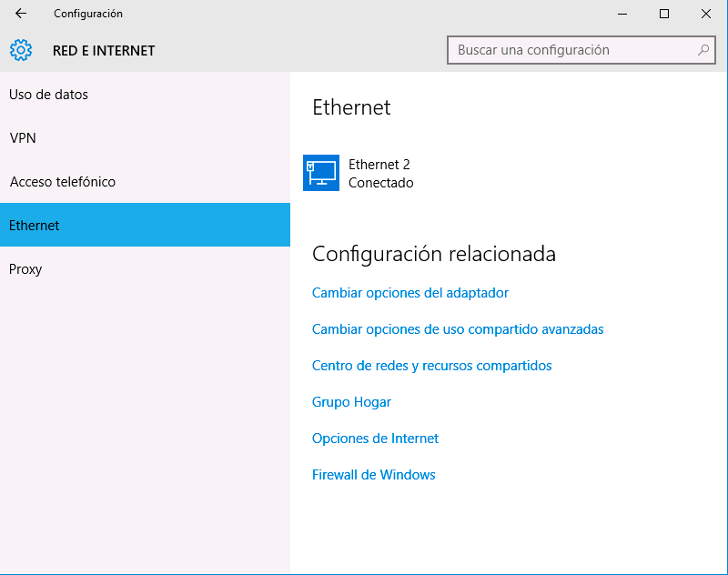Switch to Acceso telefónico settings
This screenshot has height=575, width=728.
tap(62, 181)
